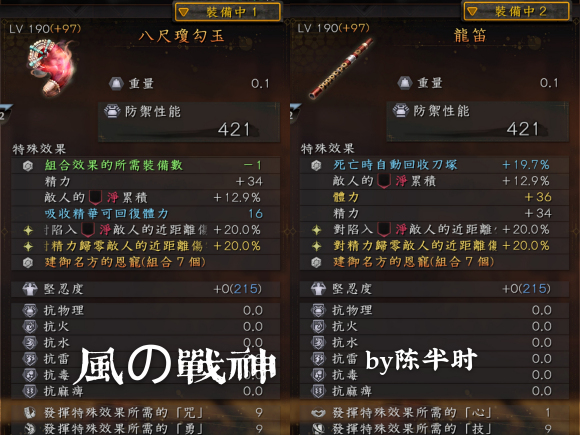This screenshot has height=435, width=580.
Task: Select the 組合效果的所需裝備數 effect row
Action: 145,165
